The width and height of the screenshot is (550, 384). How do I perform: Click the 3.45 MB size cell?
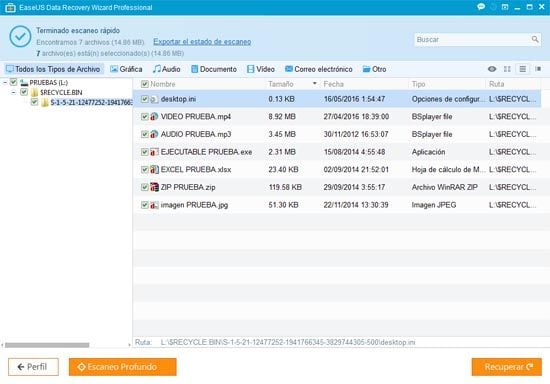click(282, 134)
